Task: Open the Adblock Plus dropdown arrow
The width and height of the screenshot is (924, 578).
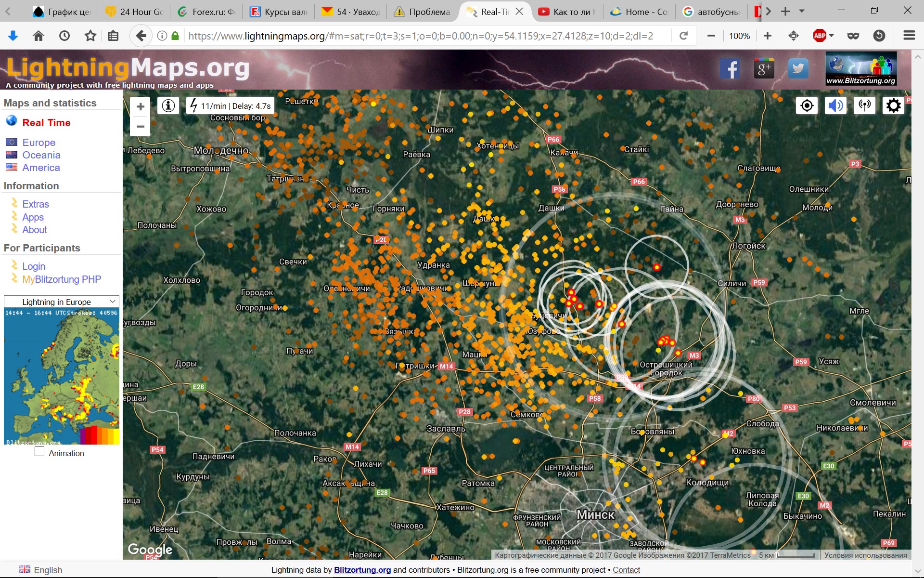Action: (x=831, y=36)
